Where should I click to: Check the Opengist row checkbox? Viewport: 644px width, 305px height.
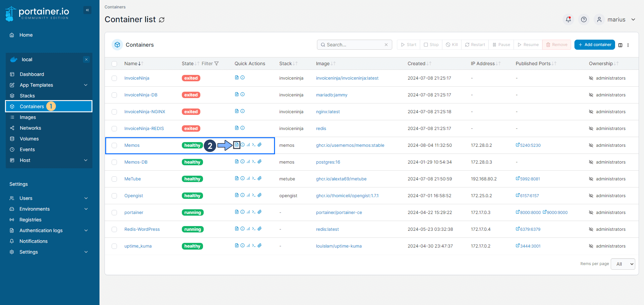click(114, 196)
